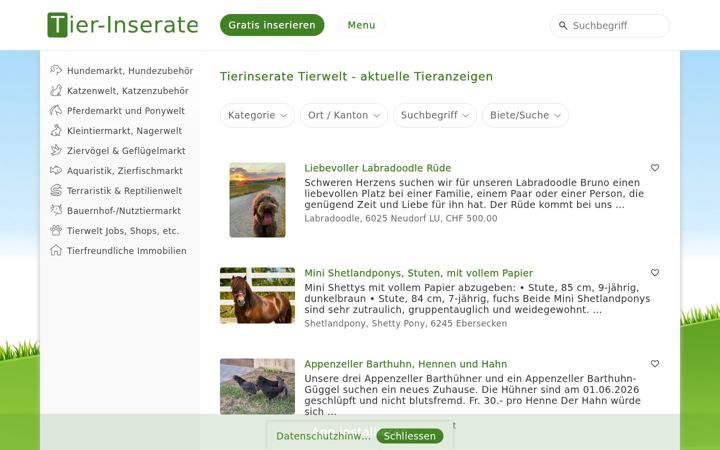Click description starting Unsere drei Appenzeller Barthühner
Image resolution: width=720 pixels, height=450 pixels.
pos(472,395)
